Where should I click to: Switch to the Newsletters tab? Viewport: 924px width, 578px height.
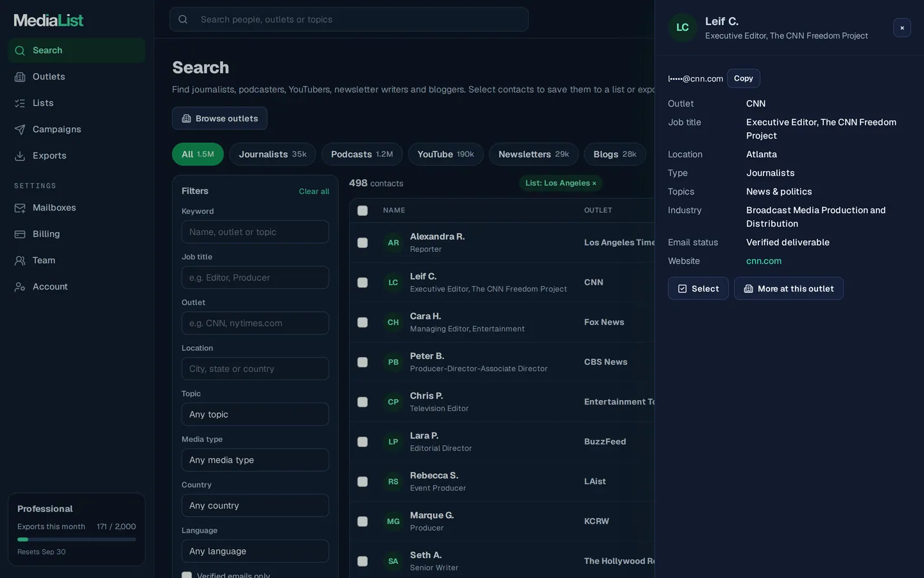(534, 154)
